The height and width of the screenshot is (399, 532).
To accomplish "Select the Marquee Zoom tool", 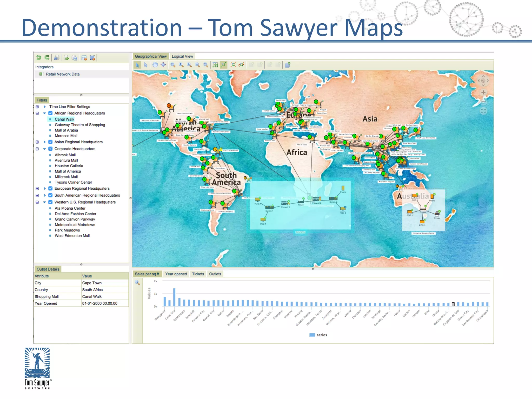I will [173, 65].
